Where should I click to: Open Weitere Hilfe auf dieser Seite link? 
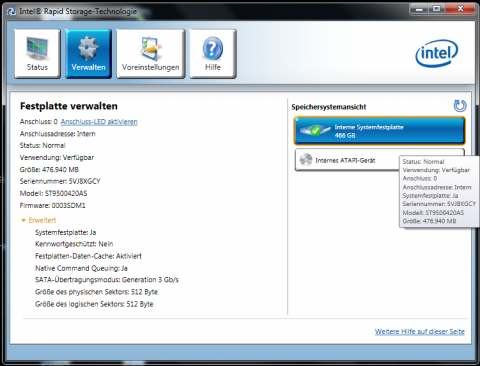(420, 332)
